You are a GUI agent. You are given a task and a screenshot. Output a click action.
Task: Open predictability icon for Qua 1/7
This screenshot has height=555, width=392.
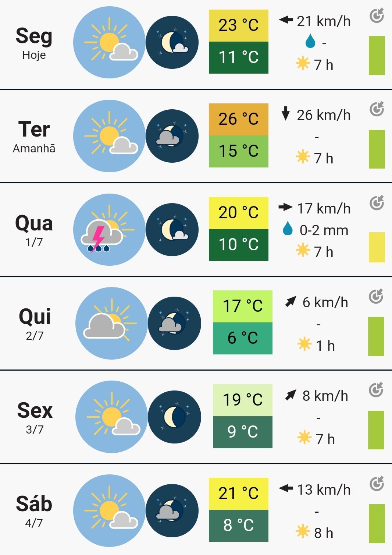tap(377, 203)
